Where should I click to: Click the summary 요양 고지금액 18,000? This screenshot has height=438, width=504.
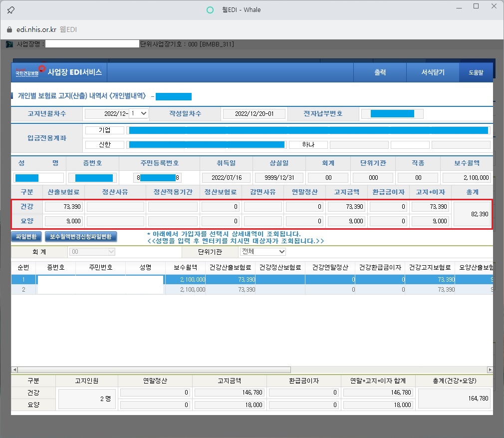point(229,405)
